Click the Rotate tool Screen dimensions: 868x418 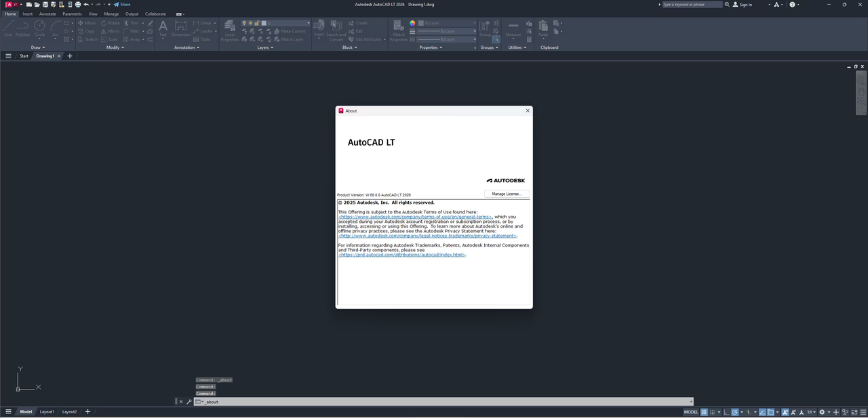pyautogui.click(x=110, y=23)
